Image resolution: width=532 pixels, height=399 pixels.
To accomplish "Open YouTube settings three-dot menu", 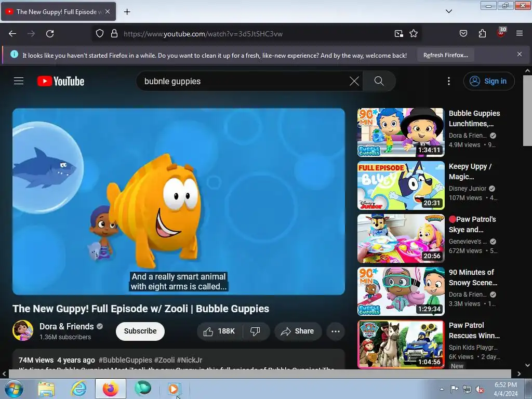I will [x=449, y=81].
